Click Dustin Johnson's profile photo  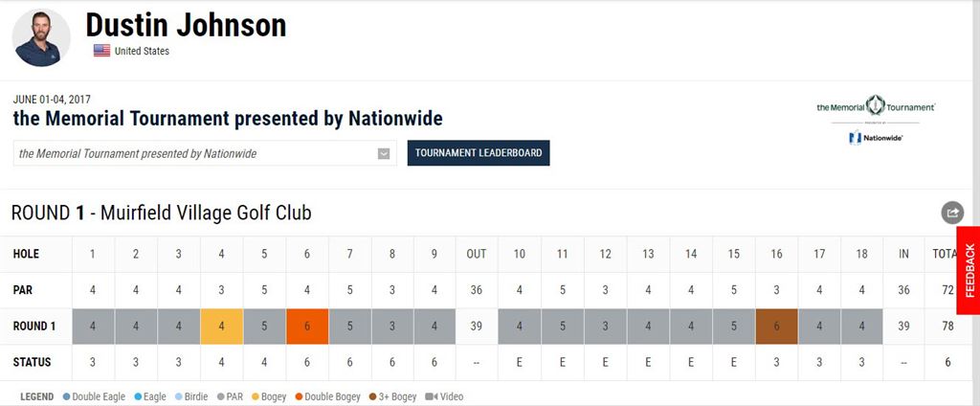click(41, 37)
